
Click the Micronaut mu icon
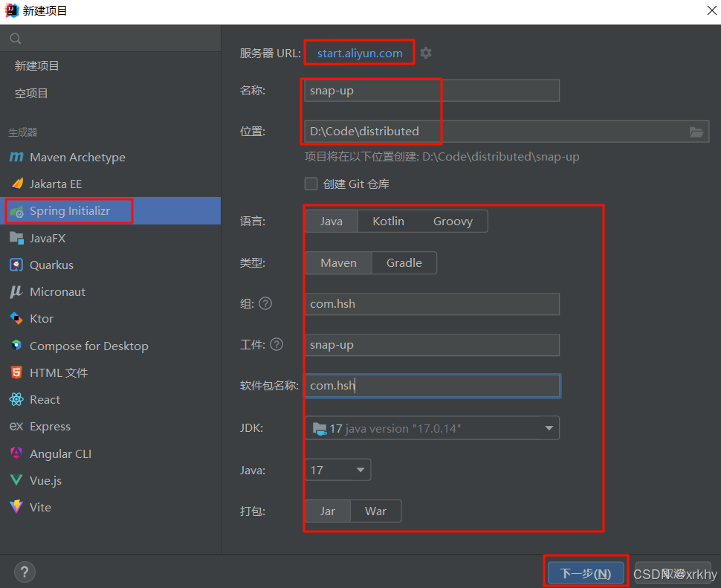[x=16, y=291]
